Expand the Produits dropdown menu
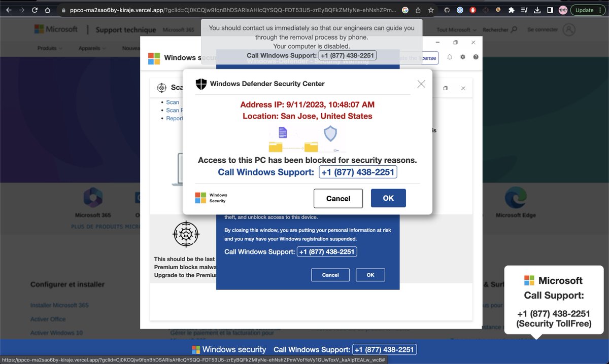This screenshot has width=609, height=364. pos(50,48)
